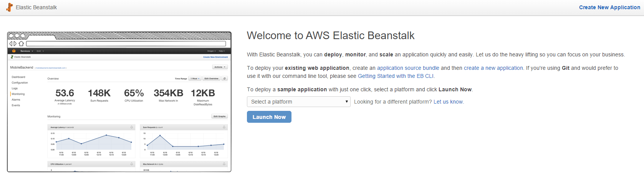Select Monitoring in the illustration sidebar
The height and width of the screenshot is (178, 644).
point(18,94)
